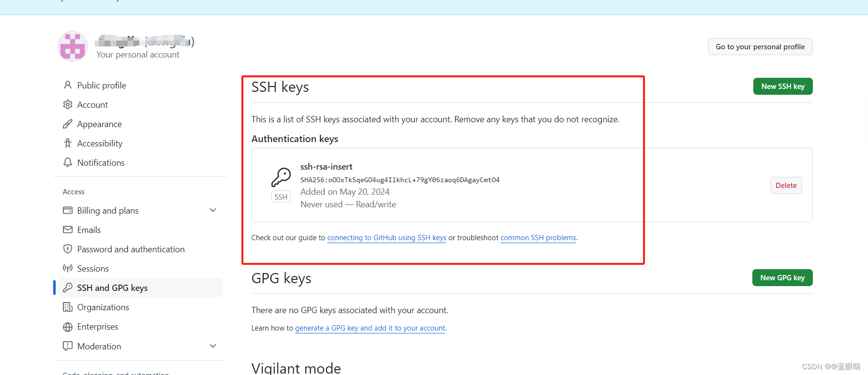Open the SSH and GPG keys menu item

(x=138, y=288)
